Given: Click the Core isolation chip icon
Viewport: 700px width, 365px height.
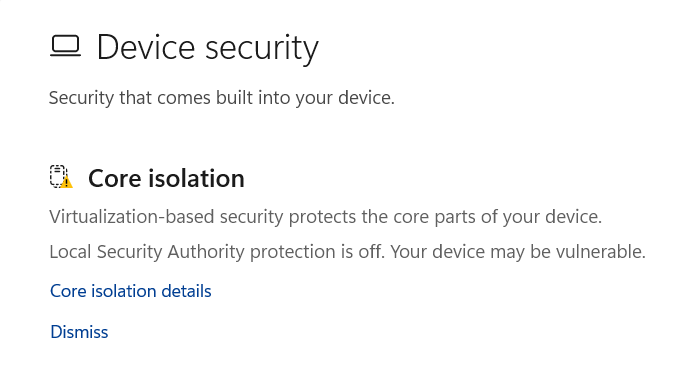Looking at the screenshot, I should click(58, 176).
